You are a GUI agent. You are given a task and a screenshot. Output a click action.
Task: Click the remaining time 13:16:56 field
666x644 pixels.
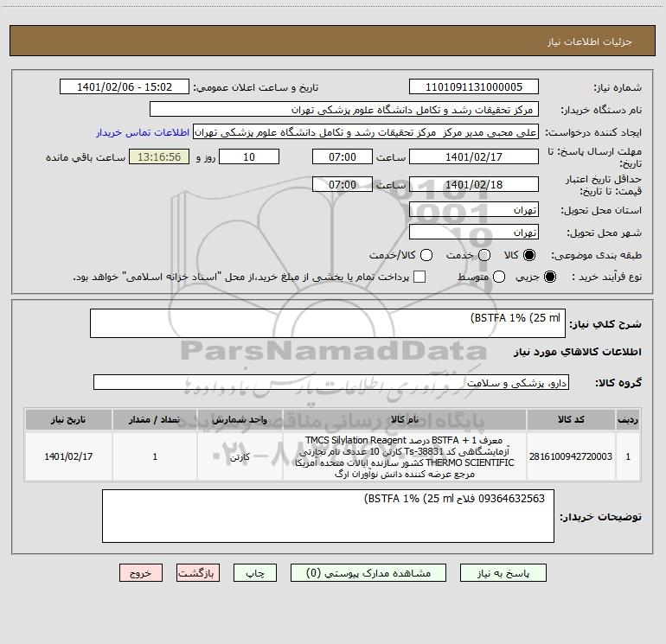pyautogui.click(x=159, y=156)
